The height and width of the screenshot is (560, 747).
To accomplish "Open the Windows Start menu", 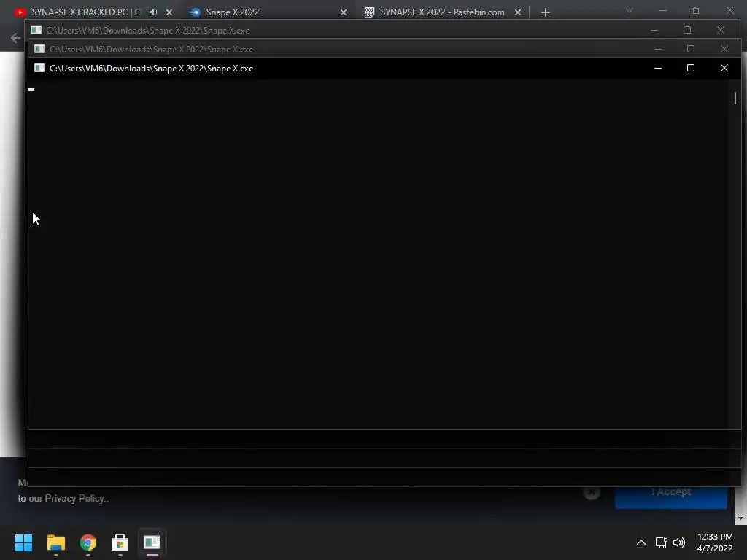I will pyautogui.click(x=23, y=542).
